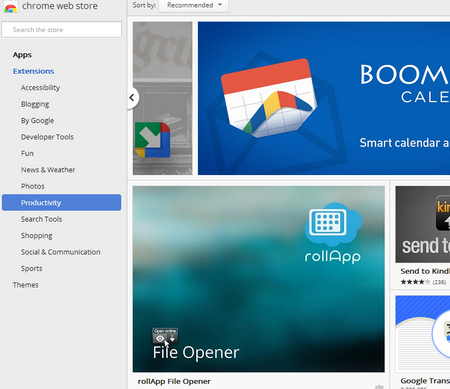Open the Send to Kindle extension thumbnail
The height and width of the screenshot is (389, 450).
[x=423, y=224]
